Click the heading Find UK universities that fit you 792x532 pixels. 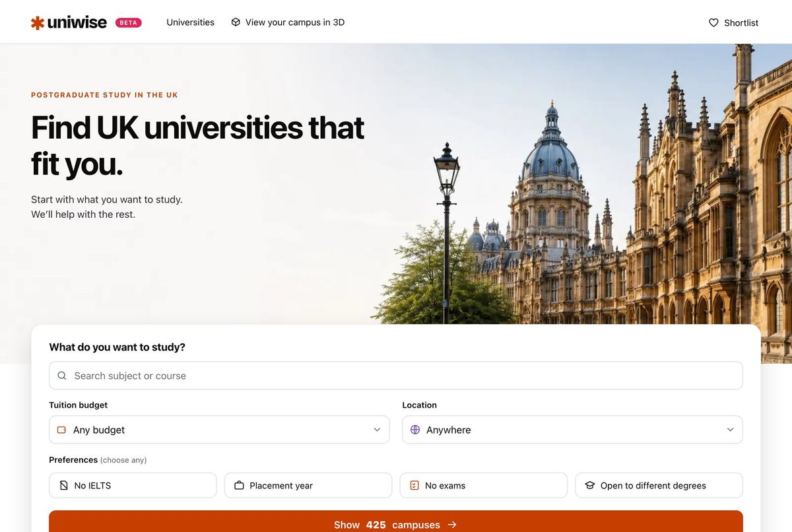click(197, 145)
